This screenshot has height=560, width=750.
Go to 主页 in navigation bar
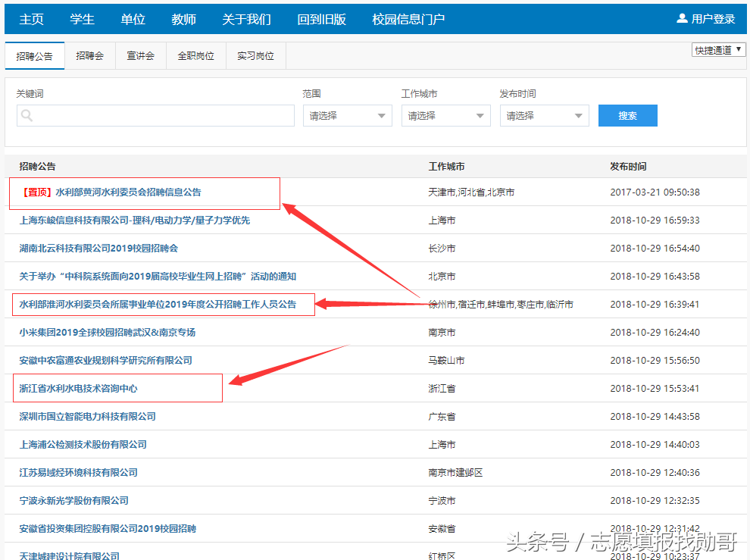(32, 19)
